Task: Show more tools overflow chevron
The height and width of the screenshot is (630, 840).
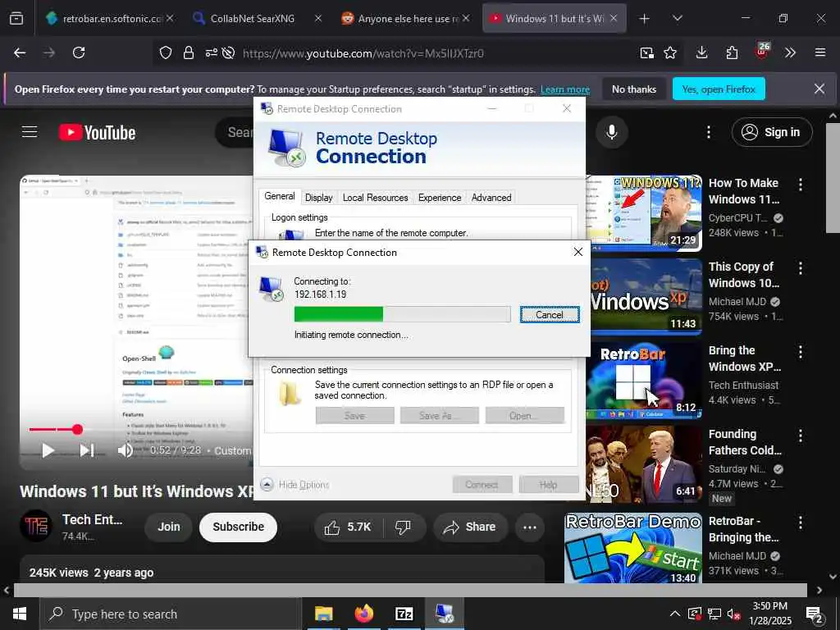Action: coord(790,52)
